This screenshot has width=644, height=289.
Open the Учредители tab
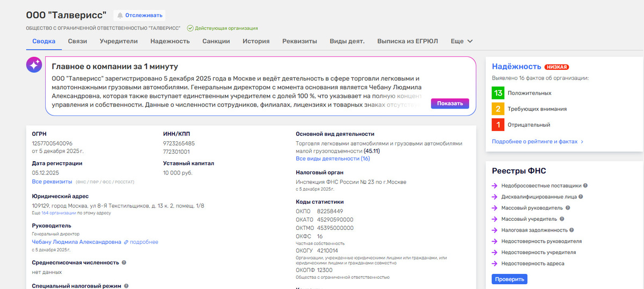(119, 41)
